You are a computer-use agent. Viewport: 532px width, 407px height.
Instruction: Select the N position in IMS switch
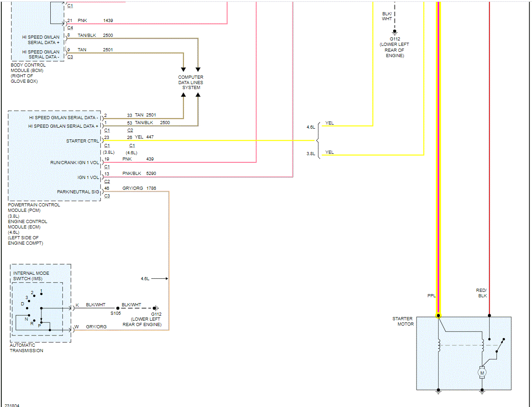point(26,319)
